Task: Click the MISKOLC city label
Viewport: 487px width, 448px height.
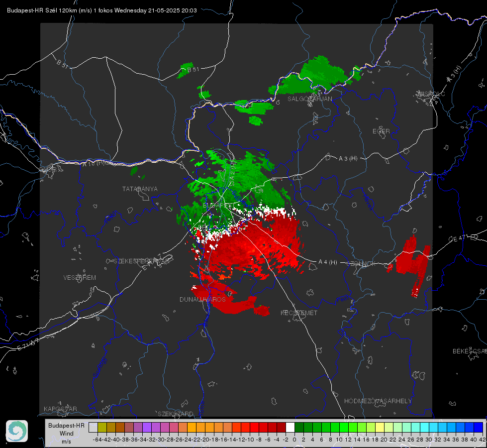Action: 431,94
